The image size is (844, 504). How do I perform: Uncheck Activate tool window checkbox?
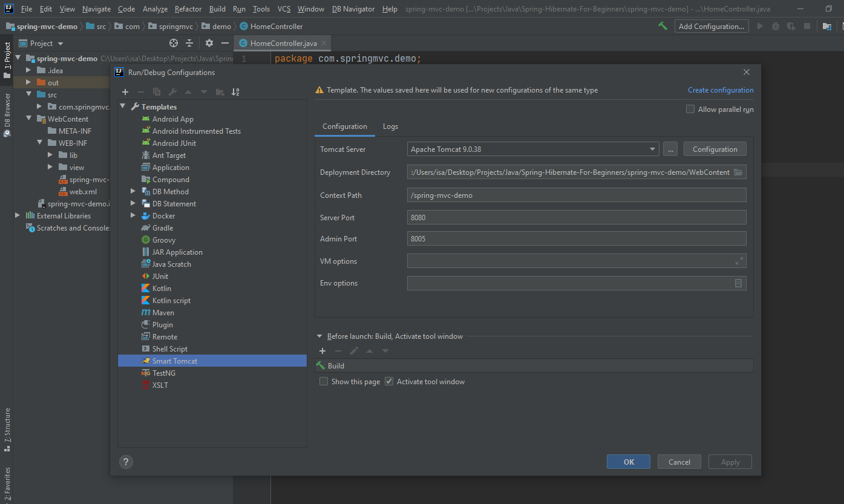(x=389, y=382)
